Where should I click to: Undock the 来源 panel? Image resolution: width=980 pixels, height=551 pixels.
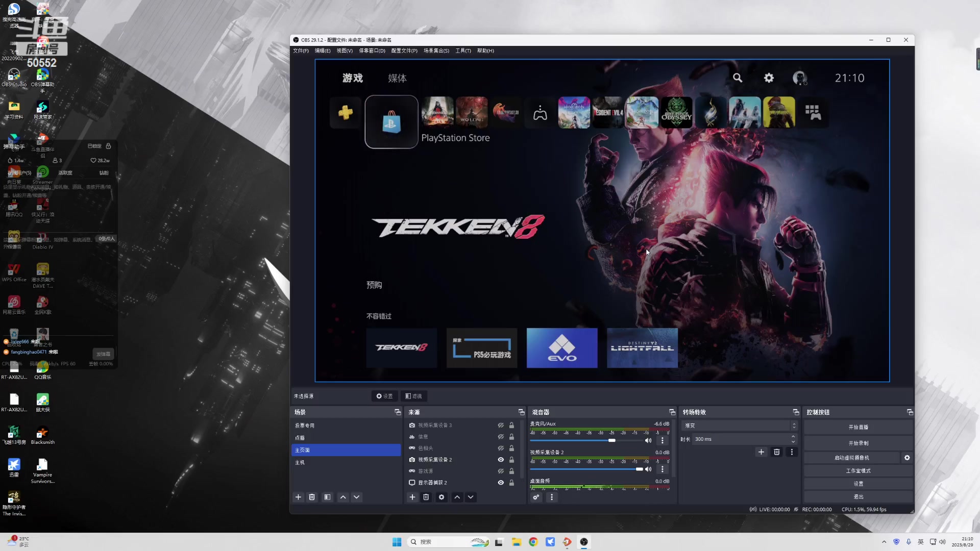[521, 412]
